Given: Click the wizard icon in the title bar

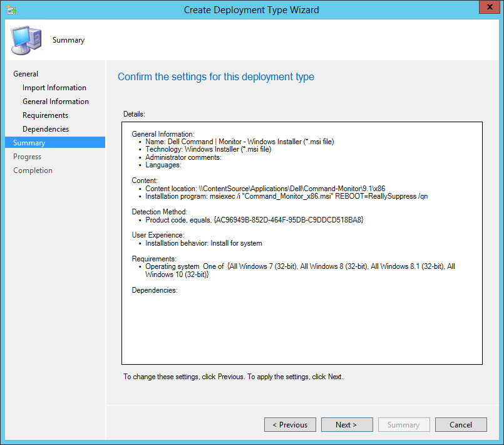Looking at the screenshot, I should (10, 9).
